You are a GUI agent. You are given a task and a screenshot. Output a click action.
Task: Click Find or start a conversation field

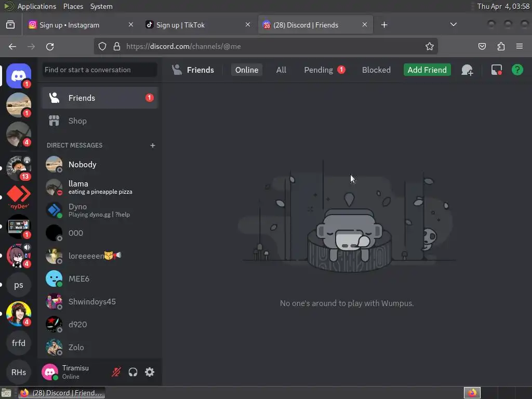click(x=100, y=70)
